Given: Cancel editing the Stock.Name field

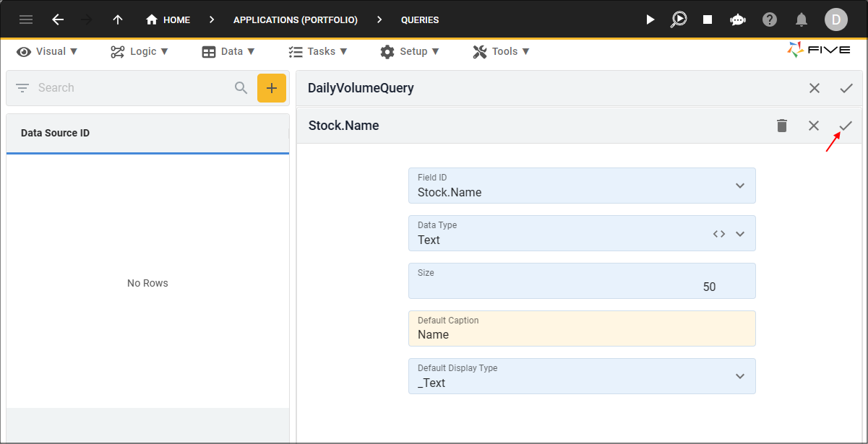Looking at the screenshot, I should pos(814,126).
